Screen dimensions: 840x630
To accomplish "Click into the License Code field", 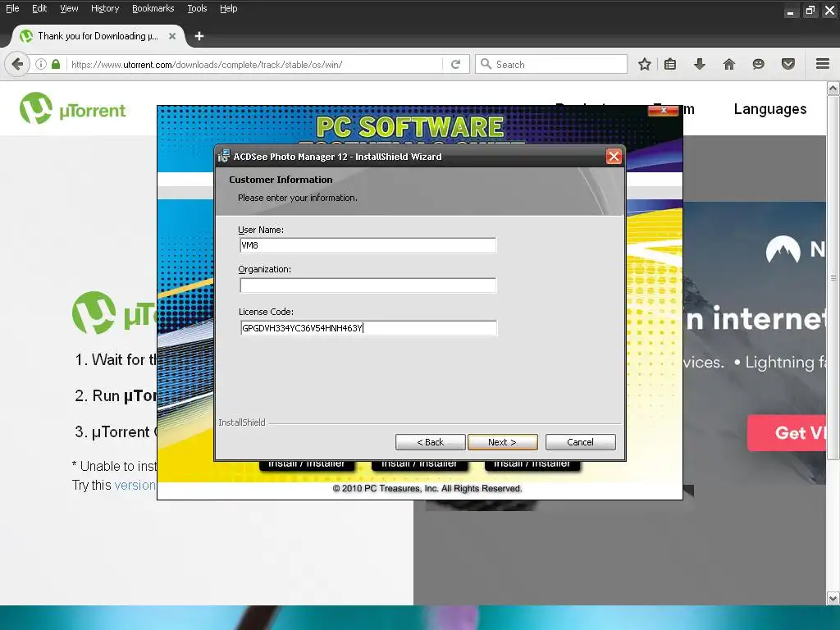I will point(368,328).
